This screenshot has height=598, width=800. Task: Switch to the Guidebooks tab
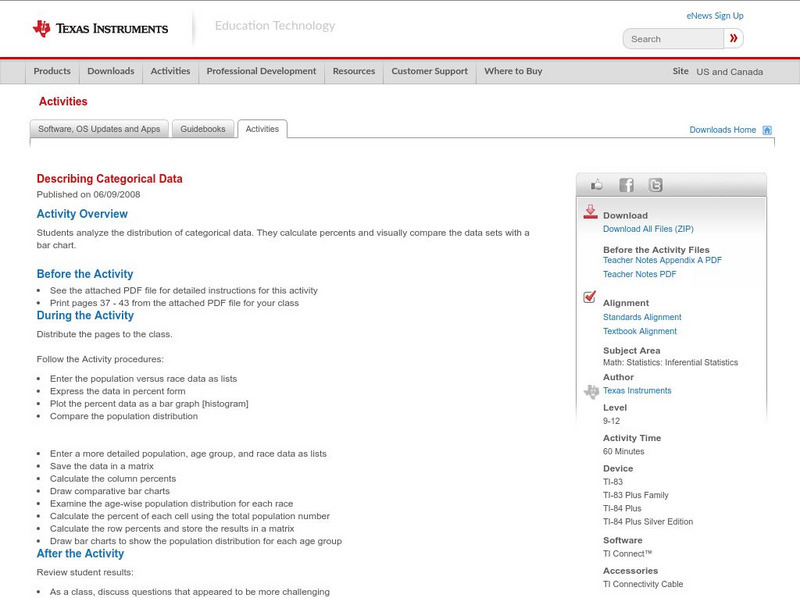coord(203,129)
